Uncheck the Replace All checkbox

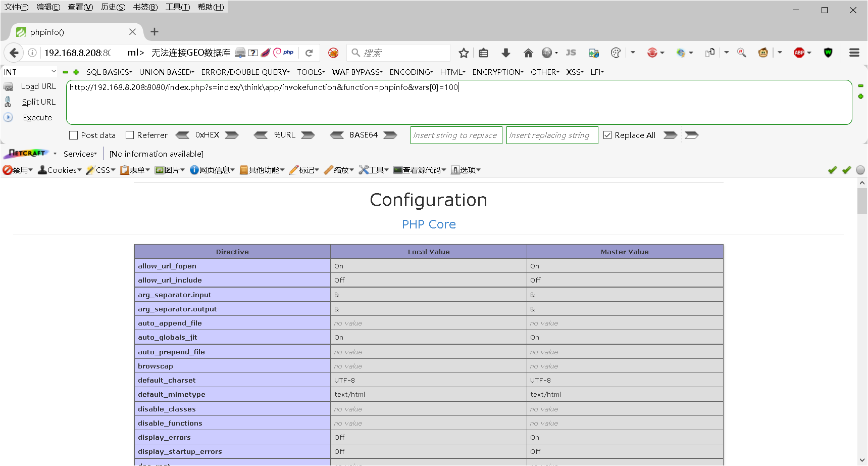coord(607,135)
